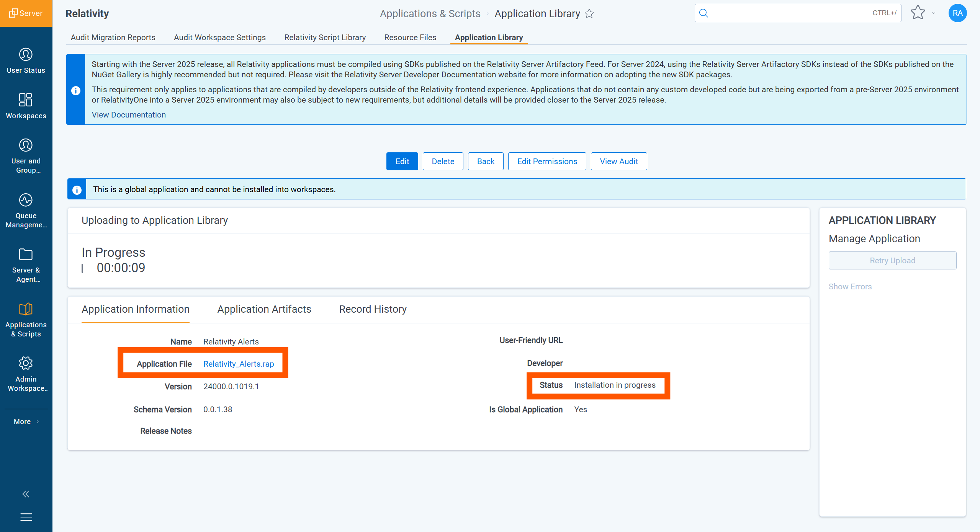Open the Relativity Script Library tab
The height and width of the screenshot is (532, 980).
pyautogui.click(x=325, y=38)
